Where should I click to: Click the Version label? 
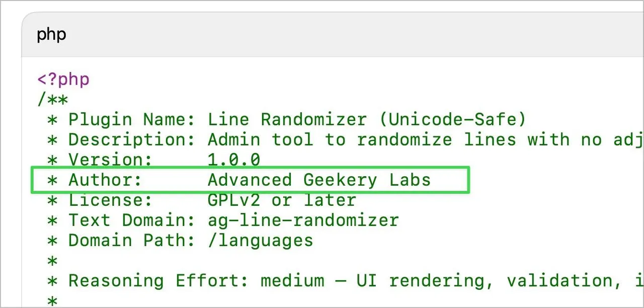pos(110,160)
